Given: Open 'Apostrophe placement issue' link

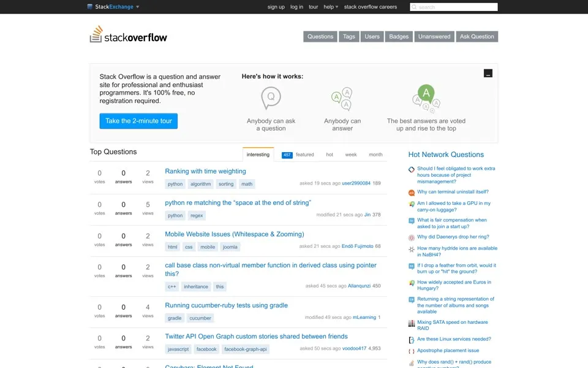Looking at the screenshot, I should pos(448,350).
